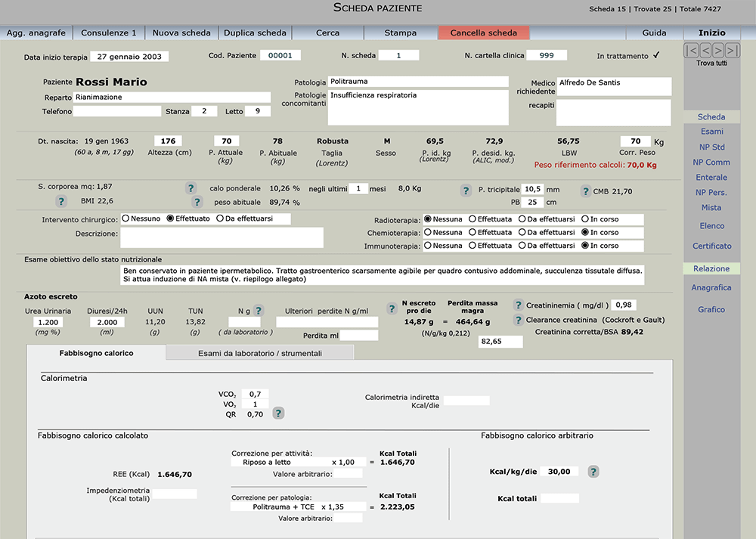Open the Cerca function
756x539 pixels.
(328, 33)
